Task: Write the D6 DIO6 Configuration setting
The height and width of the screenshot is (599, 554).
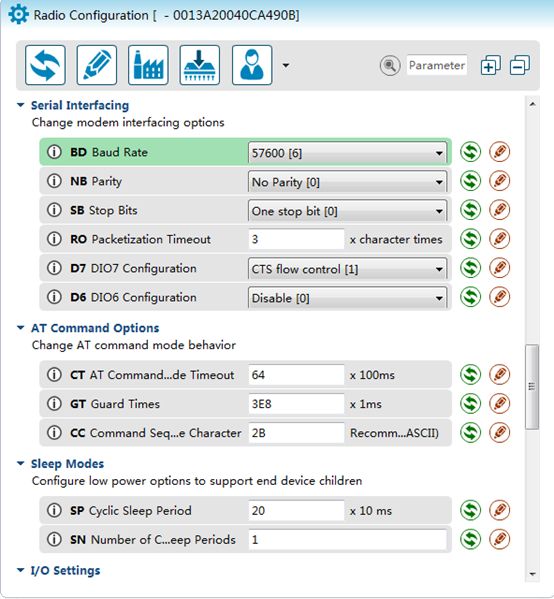Action: point(500,297)
